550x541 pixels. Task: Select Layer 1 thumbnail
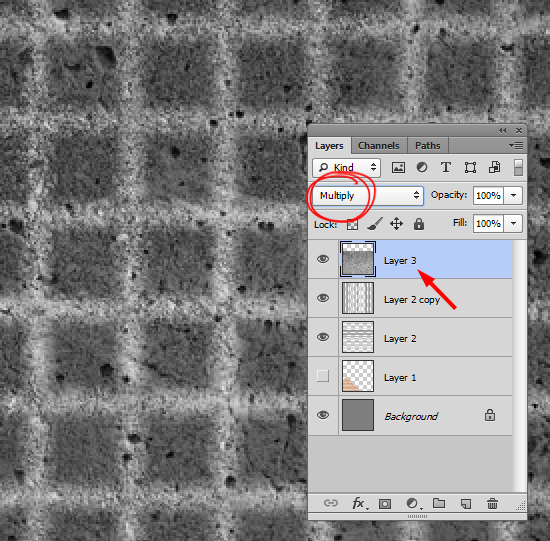pos(358,376)
